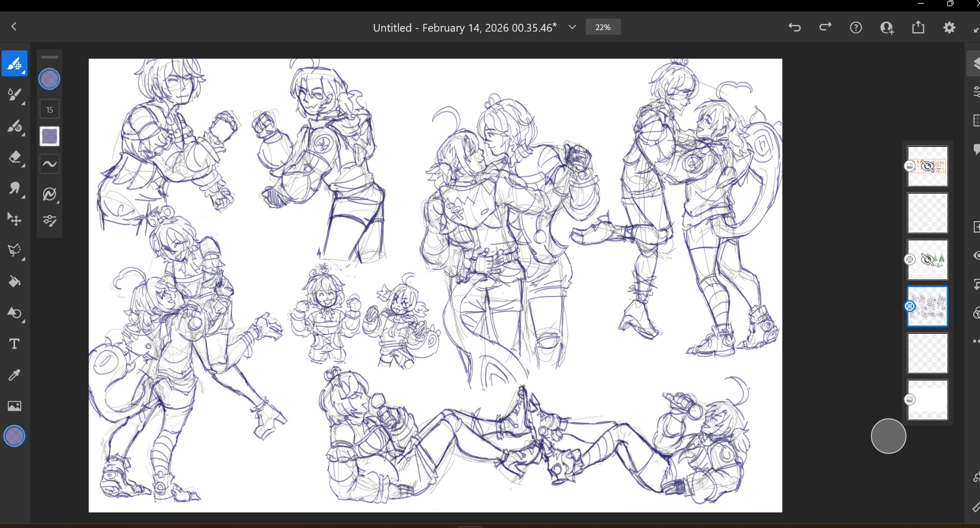
Task: Activate the Transform move tool
Action: click(x=15, y=219)
